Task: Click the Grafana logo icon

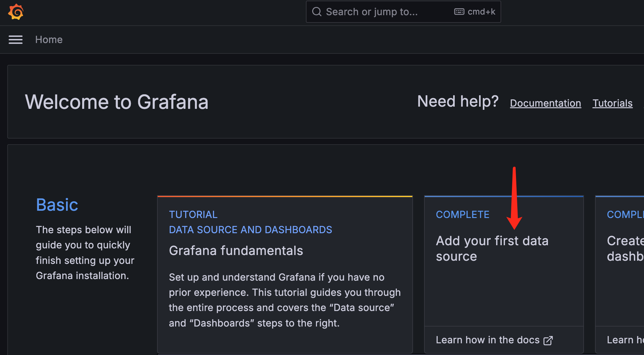Action: [x=16, y=12]
